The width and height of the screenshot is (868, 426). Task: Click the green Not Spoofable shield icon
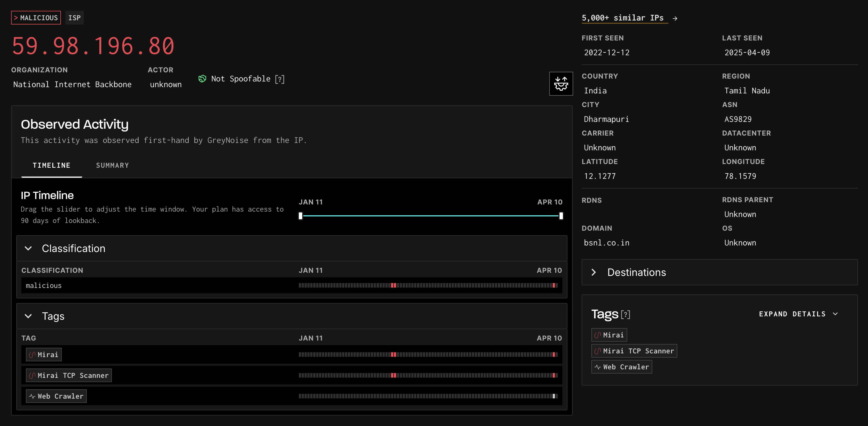coord(202,79)
